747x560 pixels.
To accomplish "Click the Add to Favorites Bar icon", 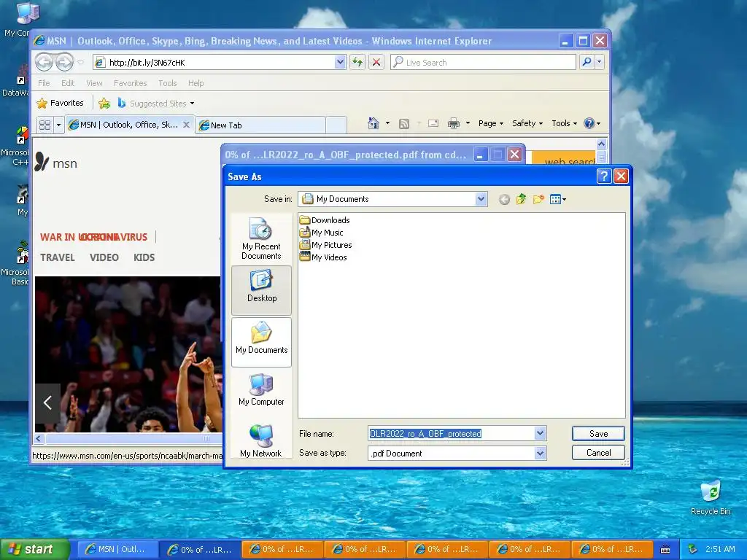I will tap(104, 103).
